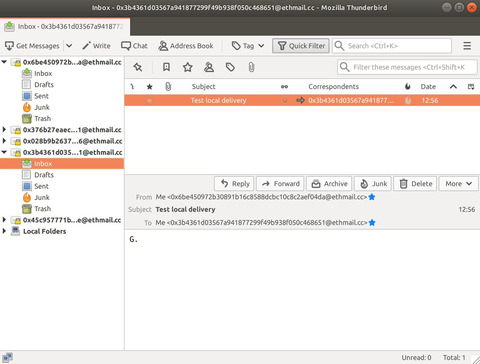Click the online status icon in status bar
The image size is (480, 364).
point(7,358)
